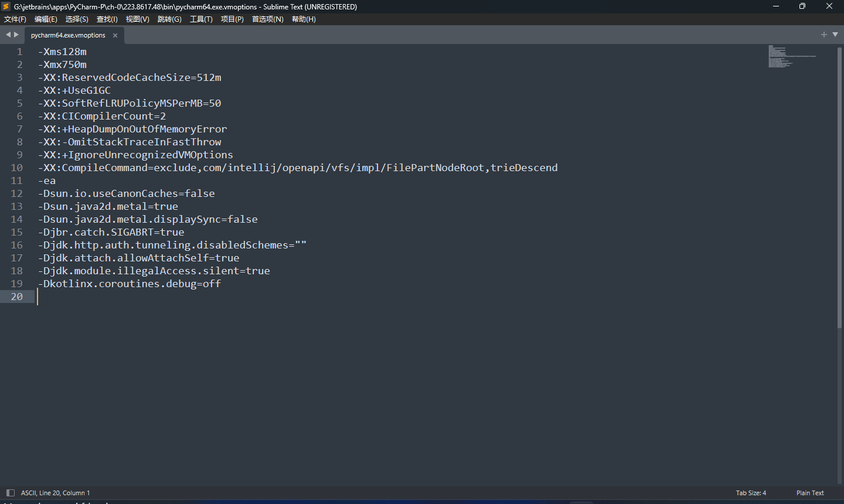Click the -ea line
The width and height of the screenshot is (844, 504).
pyautogui.click(x=47, y=181)
